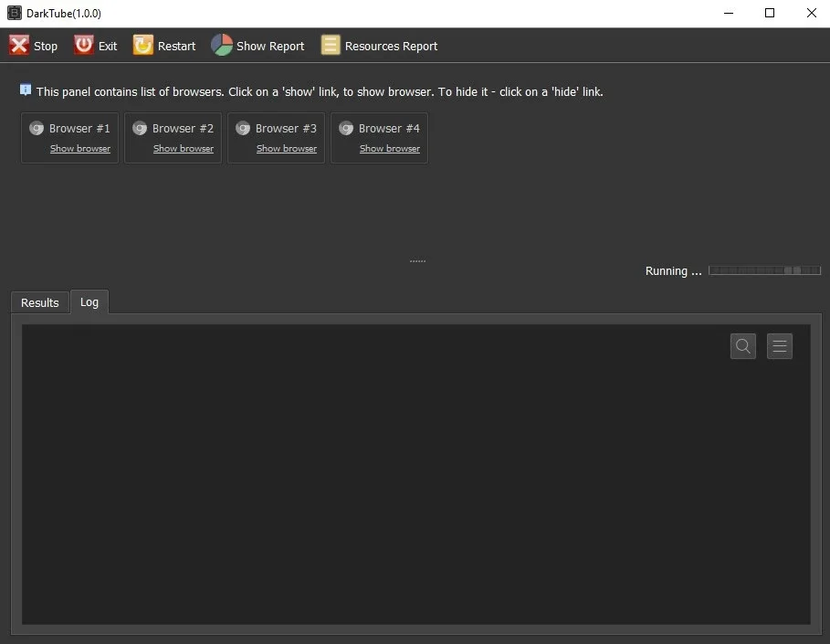Click the running progress bar
The width and height of the screenshot is (830, 644).
(x=765, y=270)
